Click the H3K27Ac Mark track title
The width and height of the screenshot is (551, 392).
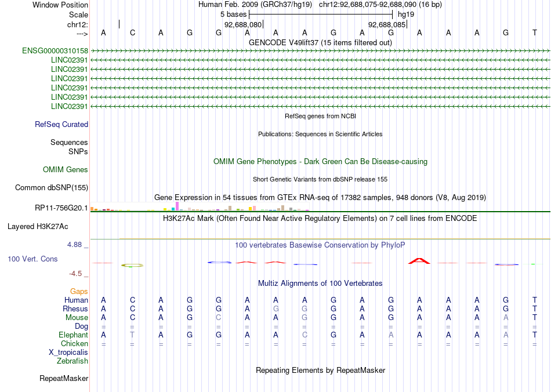320,219
